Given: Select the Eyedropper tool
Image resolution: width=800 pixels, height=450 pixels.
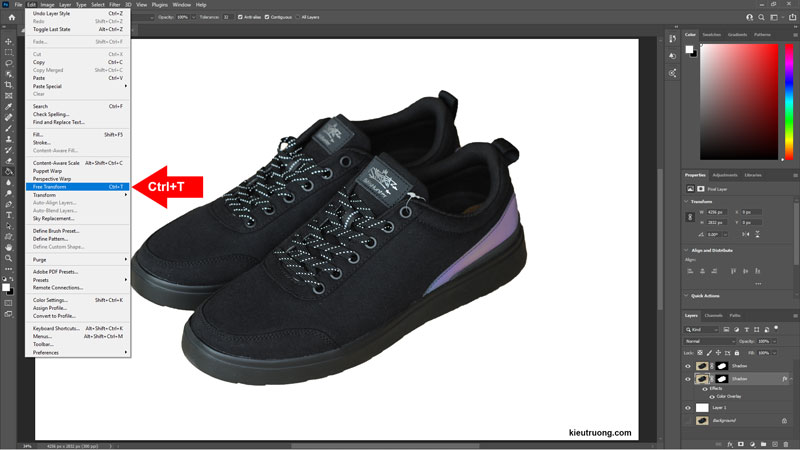Looking at the screenshot, I should point(9,107).
